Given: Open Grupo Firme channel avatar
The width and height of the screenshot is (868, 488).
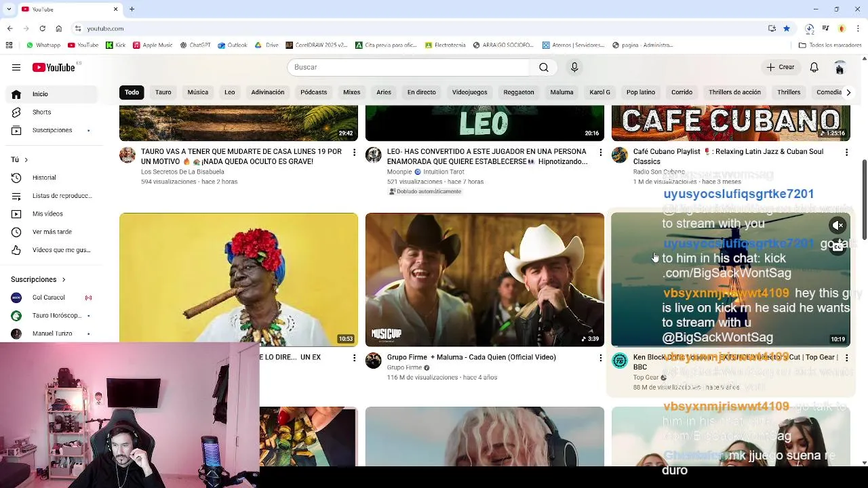Looking at the screenshot, I should (x=374, y=361).
